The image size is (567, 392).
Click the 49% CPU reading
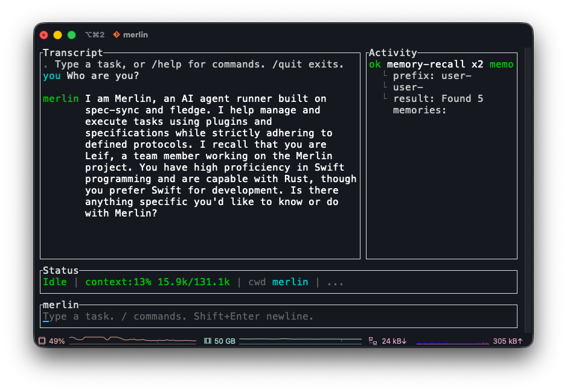pos(57,341)
